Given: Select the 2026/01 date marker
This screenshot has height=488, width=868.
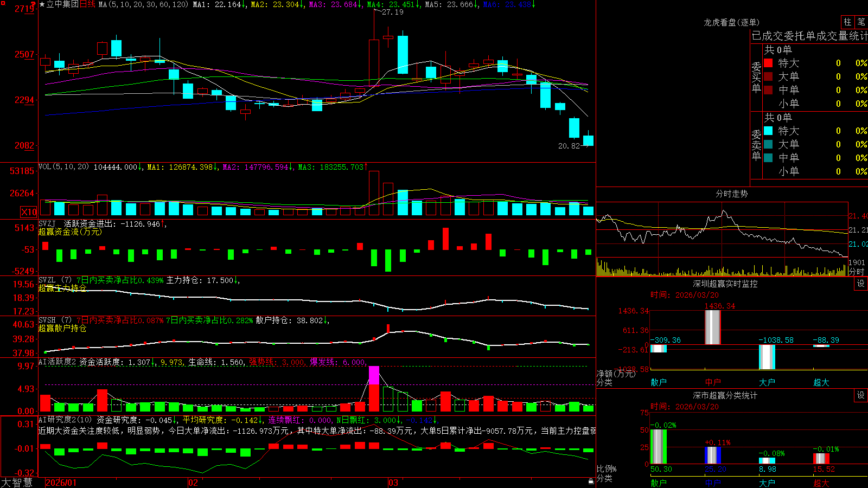Looking at the screenshot, I should 61,483.
